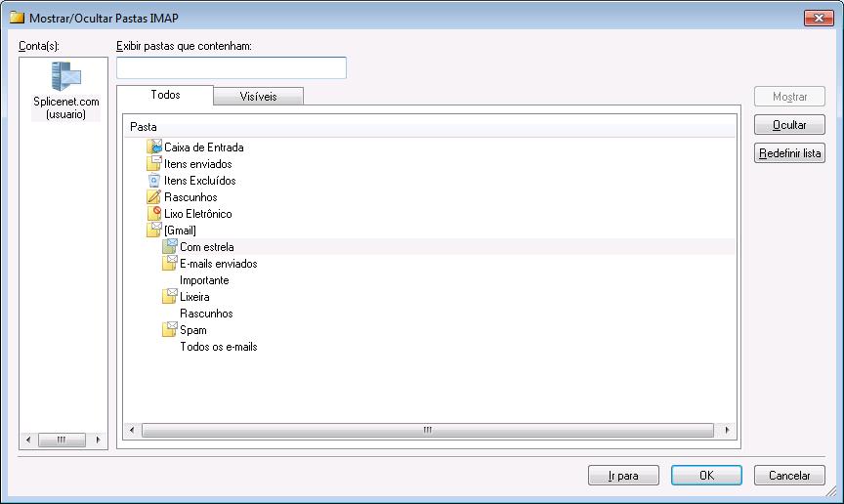Screen dimensions: 844x504
Task: Click the Ocultar button
Action: coord(789,125)
